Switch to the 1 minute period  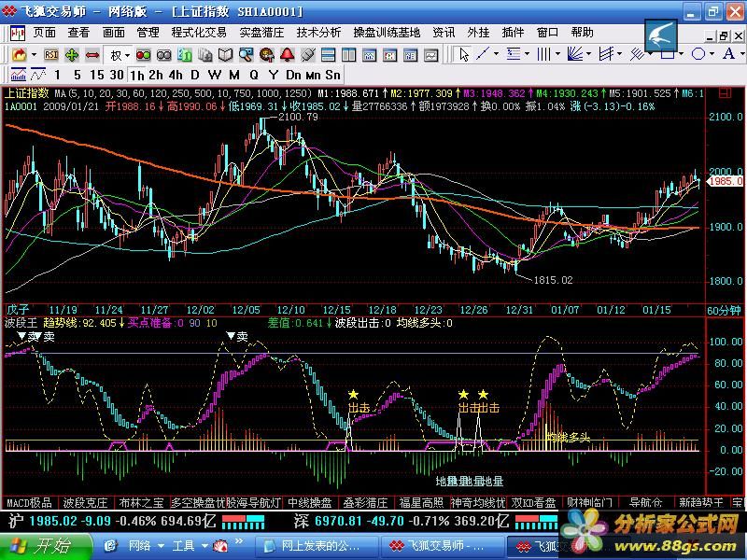(x=57, y=75)
